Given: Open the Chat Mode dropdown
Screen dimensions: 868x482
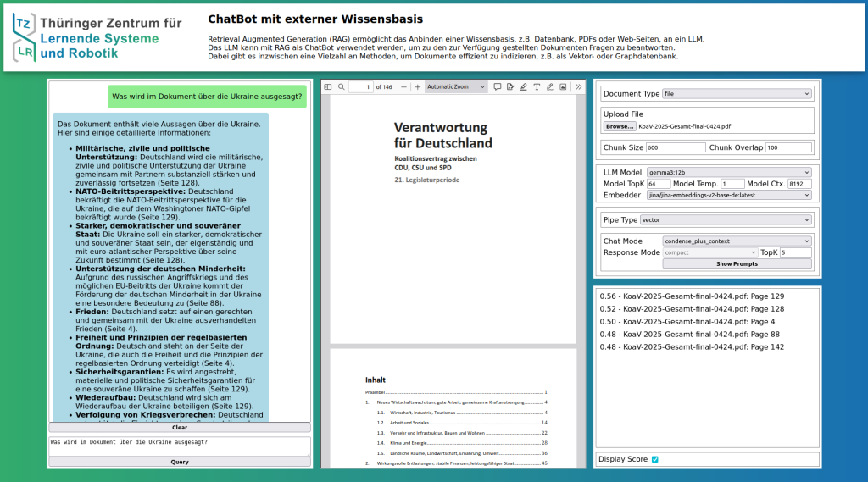Looking at the screenshot, I should click(737, 241).
